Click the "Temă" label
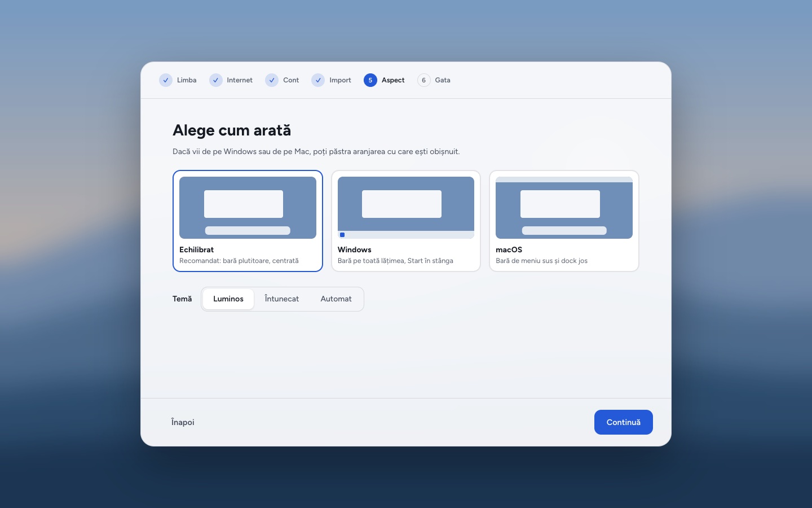The image size is (812, 508). click(182, 299)
